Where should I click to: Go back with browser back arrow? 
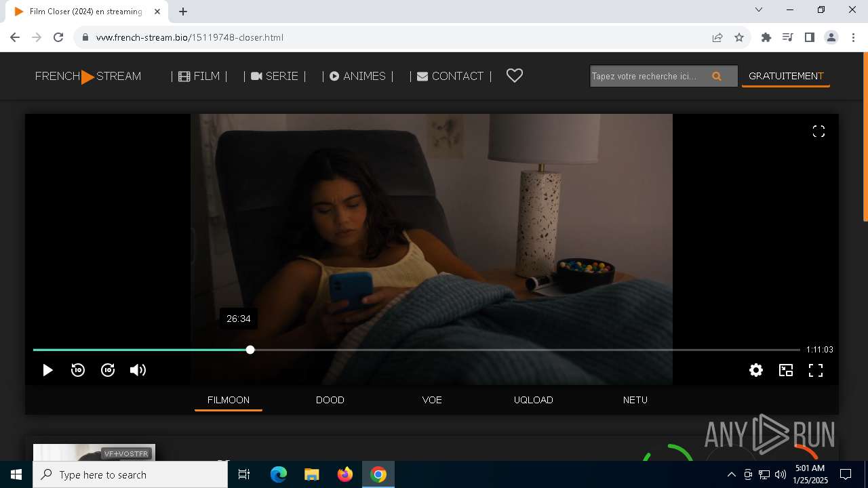pos(15,37)
